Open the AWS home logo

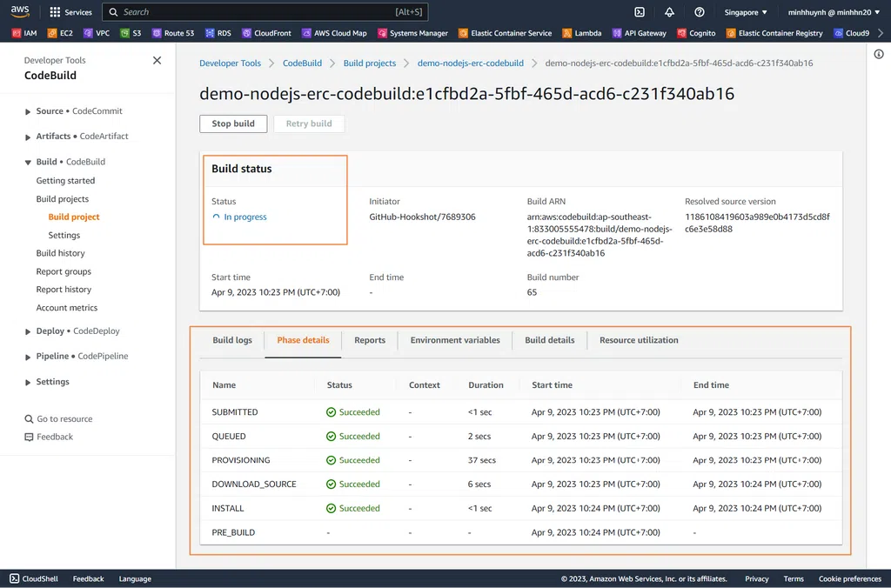coord(20,12)
